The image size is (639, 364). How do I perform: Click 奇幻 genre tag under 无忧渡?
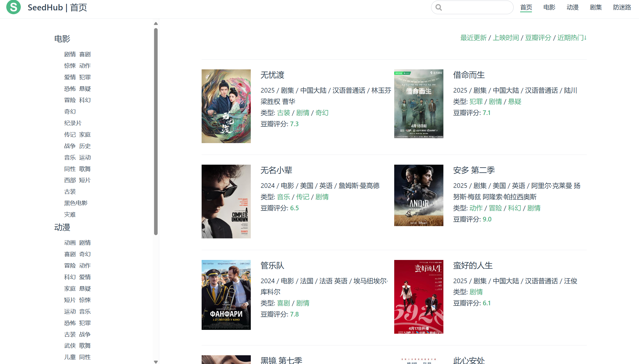[x=322, y=113]
